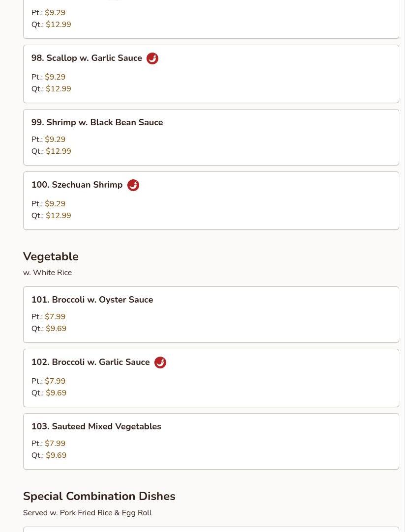Click Scallop Garlic Sauce pint price $9.29
The image size is (415, 532).
[x=55, y=77]
